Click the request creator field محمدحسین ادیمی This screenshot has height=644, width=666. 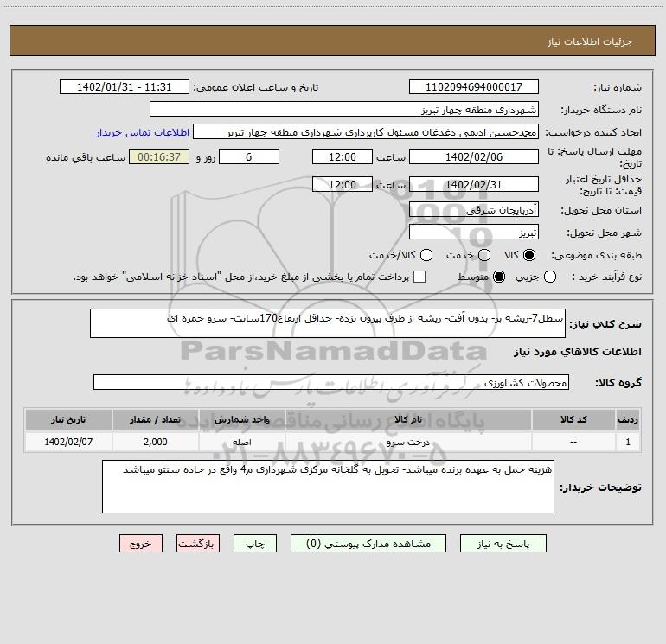[x=366, y=132]
